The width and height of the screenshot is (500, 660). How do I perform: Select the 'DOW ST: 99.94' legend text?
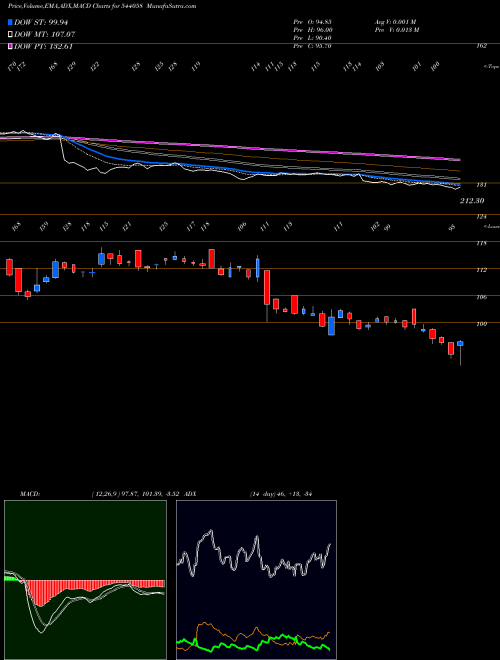(x=41, y=23)
